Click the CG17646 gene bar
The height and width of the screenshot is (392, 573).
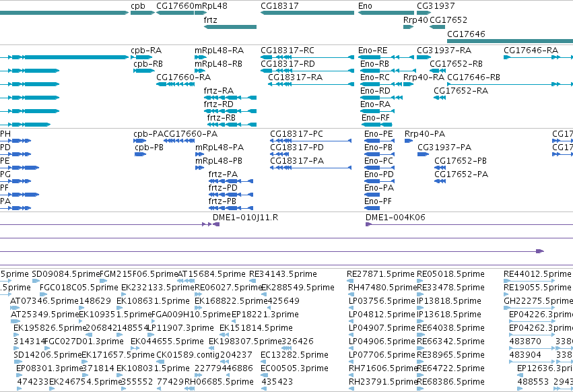510,40
